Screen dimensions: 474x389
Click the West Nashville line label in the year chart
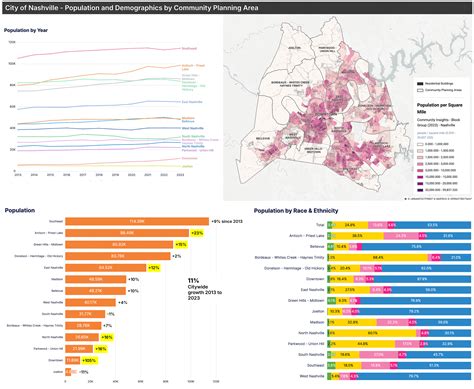(x=193, y=128)
